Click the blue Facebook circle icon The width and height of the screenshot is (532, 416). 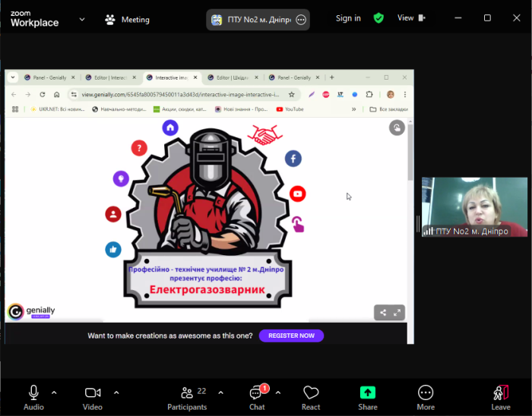(x=293, y=159)
